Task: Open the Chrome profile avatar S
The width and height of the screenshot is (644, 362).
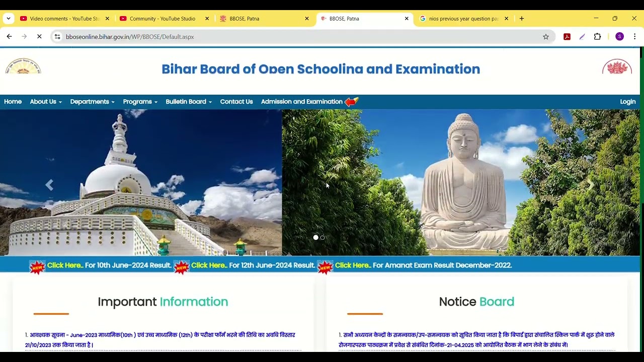Action: coord(619,37)
